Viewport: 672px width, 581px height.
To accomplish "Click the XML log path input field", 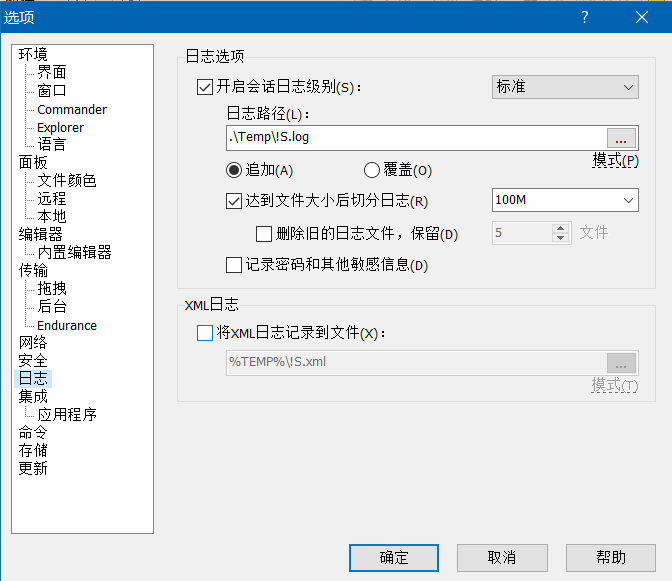I will [x=416, y=363].
